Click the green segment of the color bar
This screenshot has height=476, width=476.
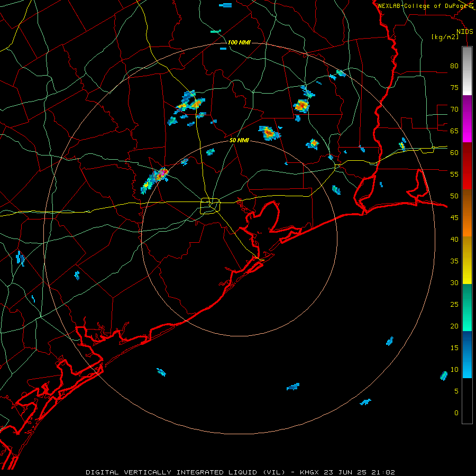pyautogui.click(x=467, y=307)
